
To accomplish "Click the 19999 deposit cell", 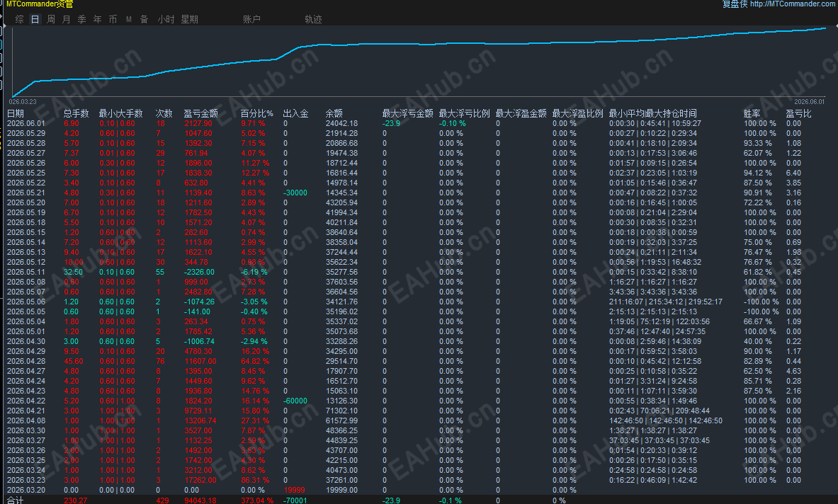I will [295, 490].
